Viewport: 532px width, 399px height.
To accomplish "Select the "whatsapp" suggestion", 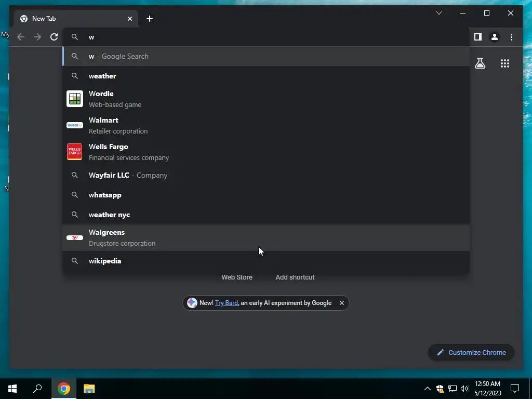I will (x=266, y=195).
